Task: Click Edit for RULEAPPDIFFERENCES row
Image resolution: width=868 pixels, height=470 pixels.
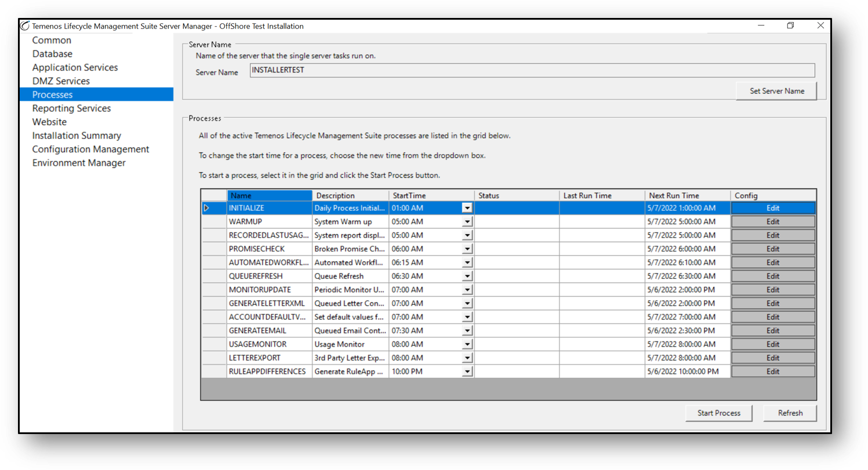Action: (x=773, y=371)
